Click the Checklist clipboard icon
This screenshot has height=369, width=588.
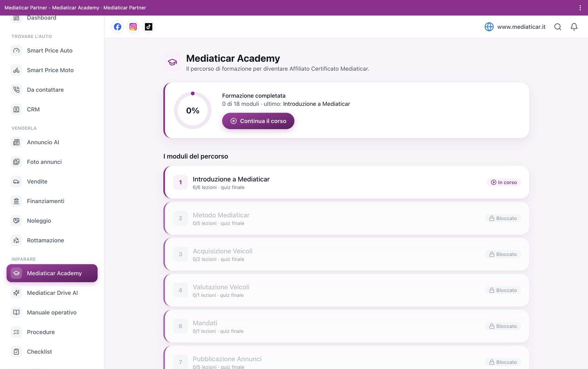[x=17, y=352]
